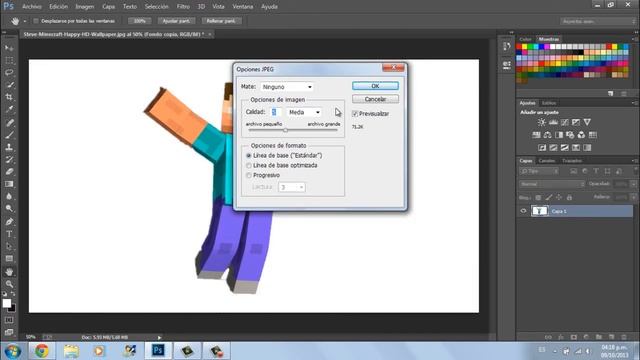Select the Gradient tool

tap(9, 184)
